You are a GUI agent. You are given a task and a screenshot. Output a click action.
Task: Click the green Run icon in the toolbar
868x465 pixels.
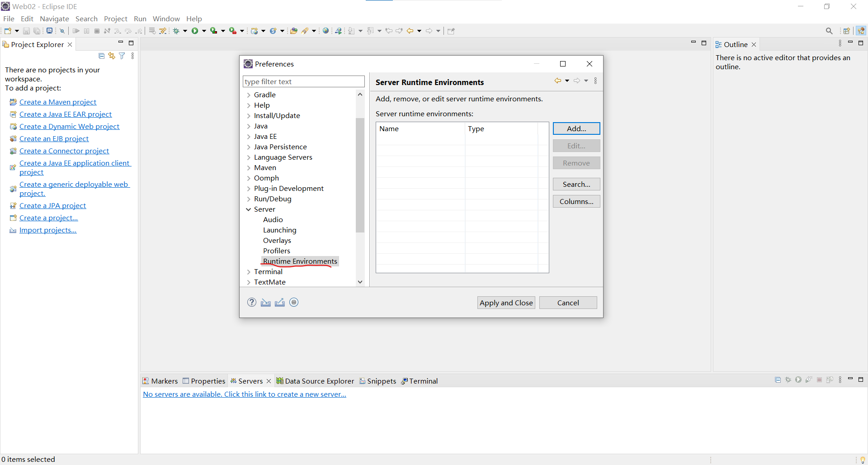coord(195,31)
